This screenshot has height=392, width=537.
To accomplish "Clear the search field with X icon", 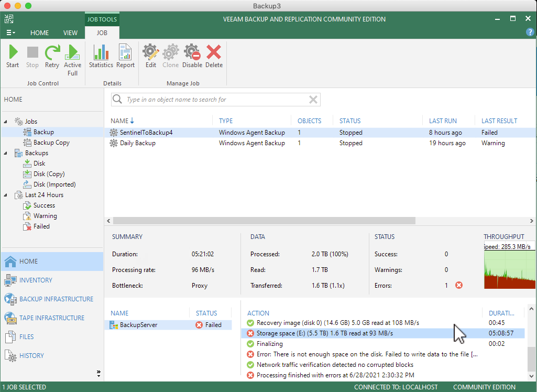I will click(x=313, y=100).
